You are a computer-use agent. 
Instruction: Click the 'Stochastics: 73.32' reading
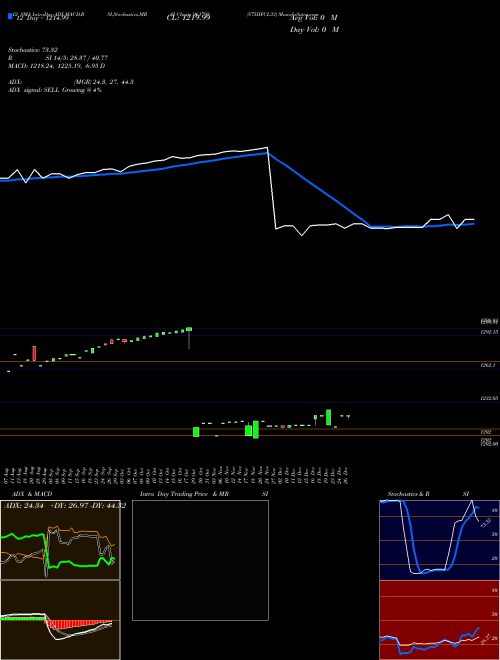pyautogui.click(x=33, y=50)
